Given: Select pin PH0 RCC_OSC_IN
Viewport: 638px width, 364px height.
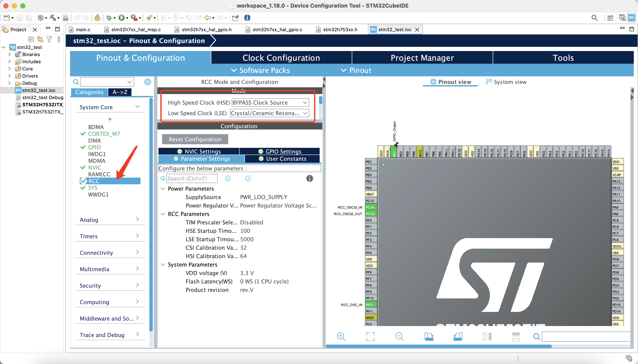Looking at the screenshot, I should (x=371, y=305).
